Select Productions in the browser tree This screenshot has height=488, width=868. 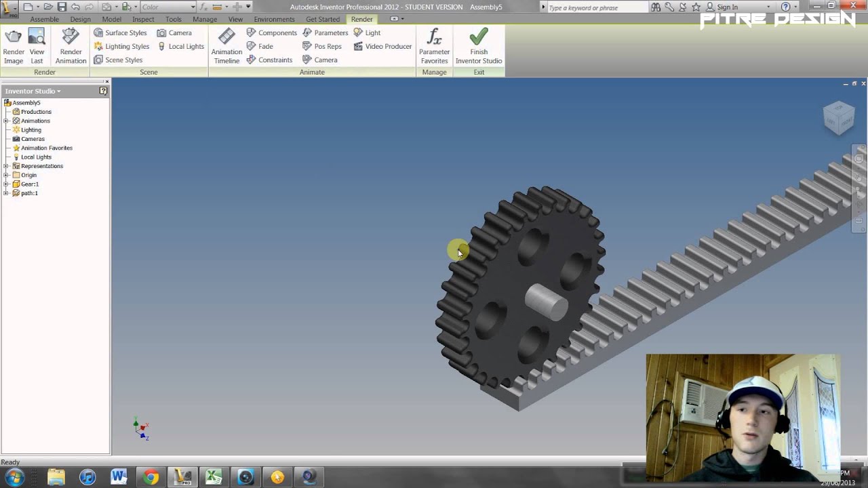coord(36,112)
